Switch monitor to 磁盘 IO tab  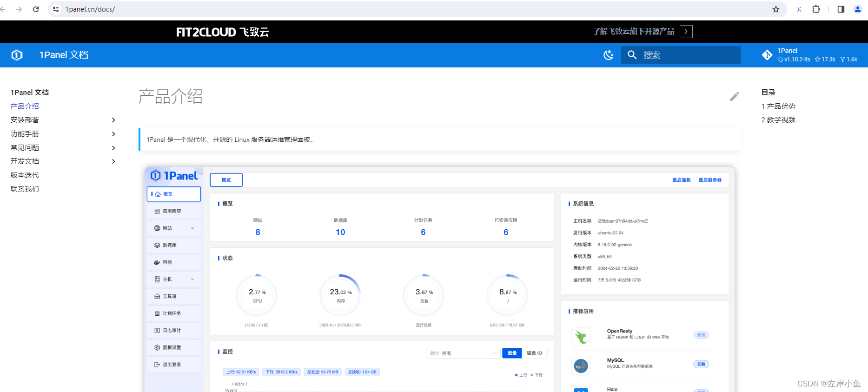[535, 353]
